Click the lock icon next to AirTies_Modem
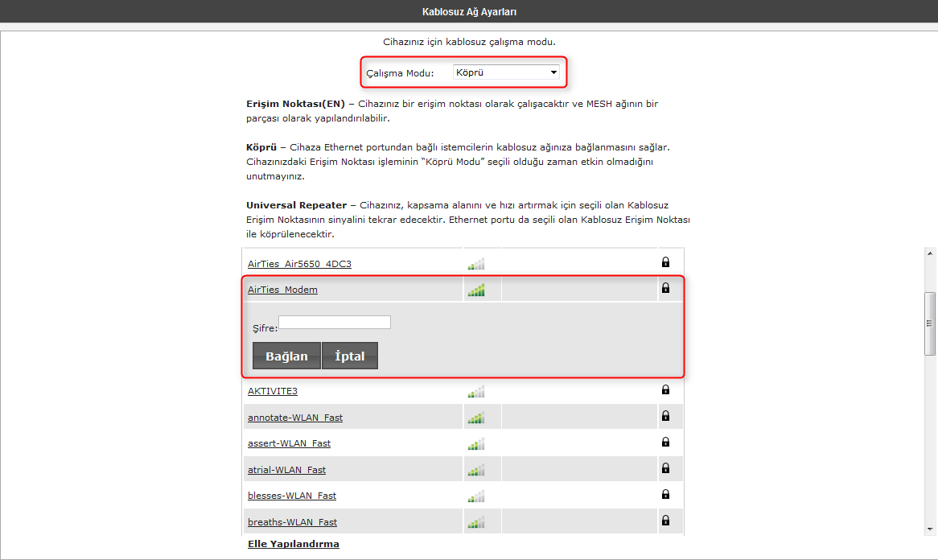Viewport: 938px width, 560px height. tap(664, 288)
